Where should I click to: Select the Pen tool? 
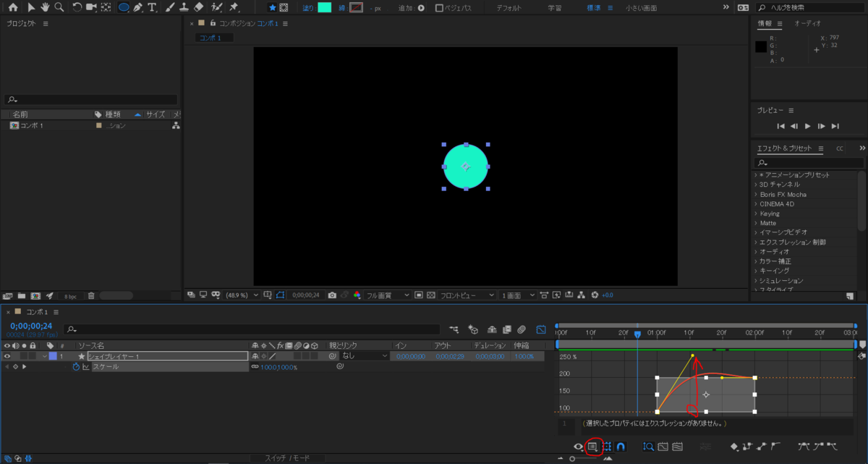(137, 7)
